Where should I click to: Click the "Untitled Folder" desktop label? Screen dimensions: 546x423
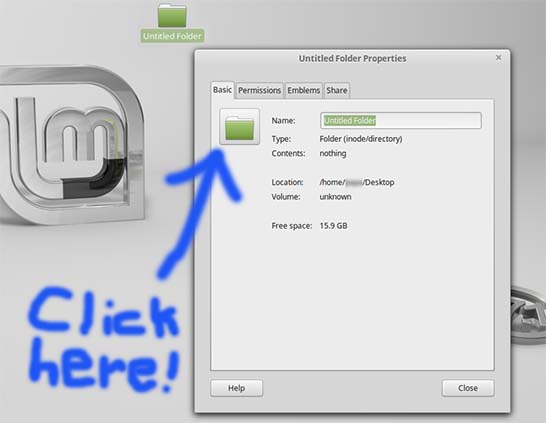click(x=172, y=36)
